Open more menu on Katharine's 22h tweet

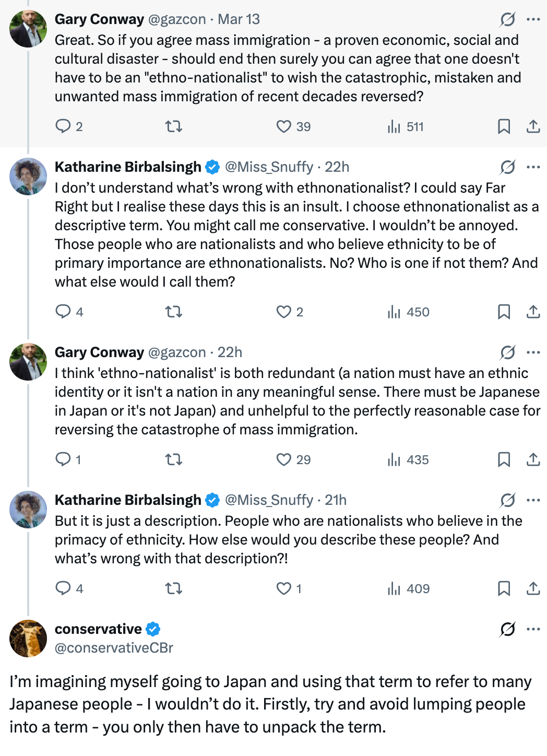click(533, 167)
